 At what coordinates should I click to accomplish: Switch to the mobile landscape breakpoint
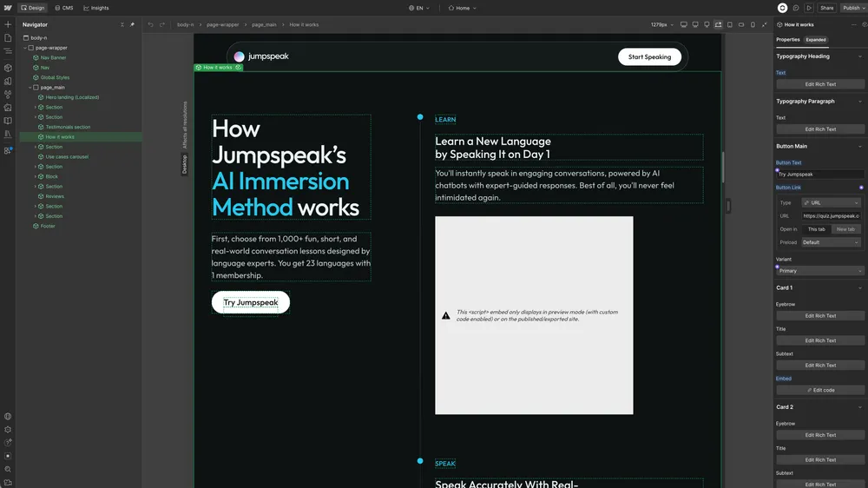pyautogui.click(x=741, y=24)
